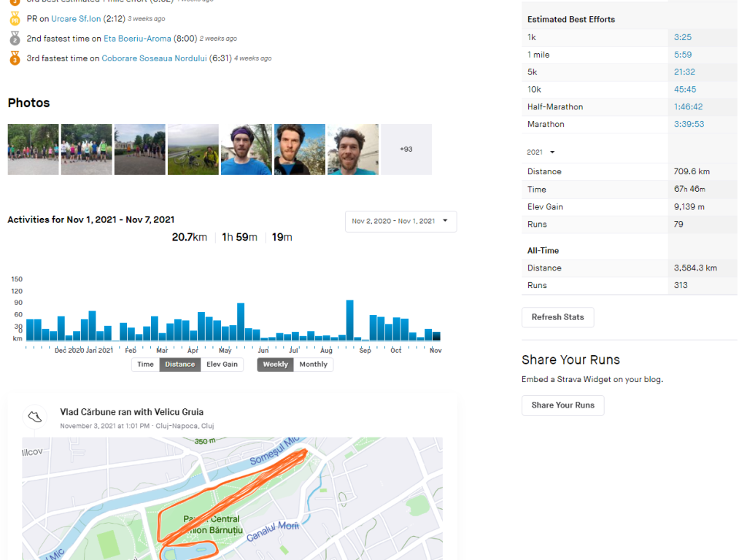Click the Estimated Best Efforts heading

click(x=571, y=20)
